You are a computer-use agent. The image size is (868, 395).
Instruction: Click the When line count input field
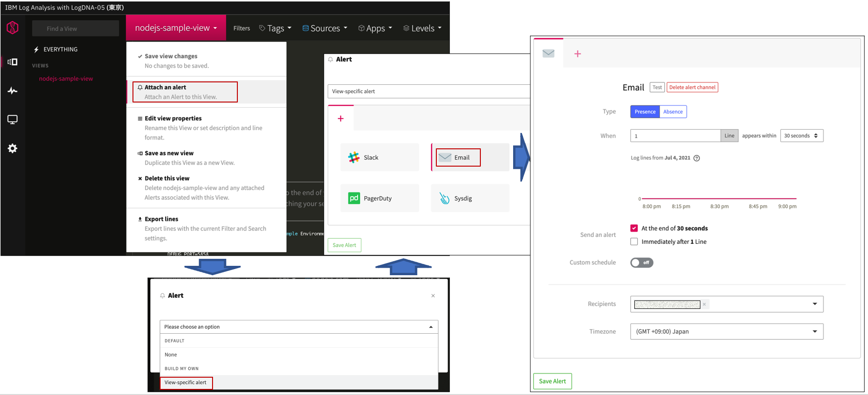[675, 136]
